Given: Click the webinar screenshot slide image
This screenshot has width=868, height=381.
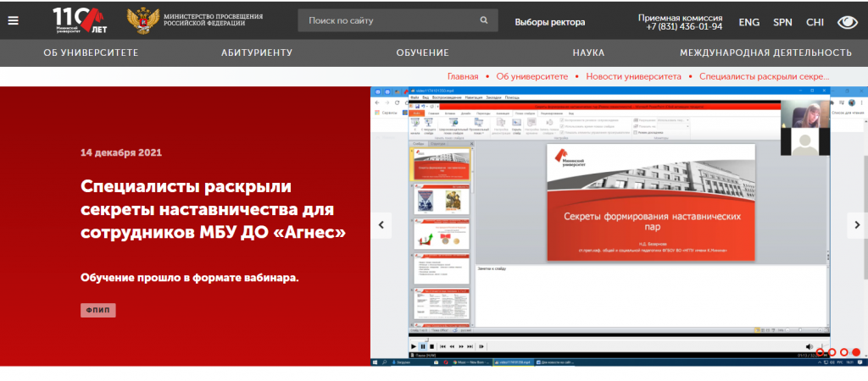Looking at the screenshot, I should pyautogui.click(x=619, y=226).
